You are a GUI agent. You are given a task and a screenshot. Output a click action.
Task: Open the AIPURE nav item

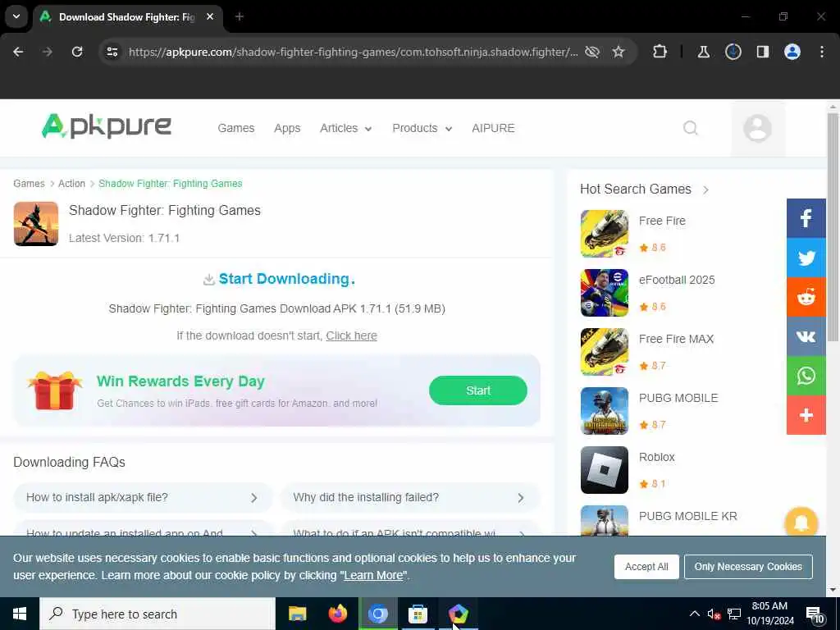493,128
